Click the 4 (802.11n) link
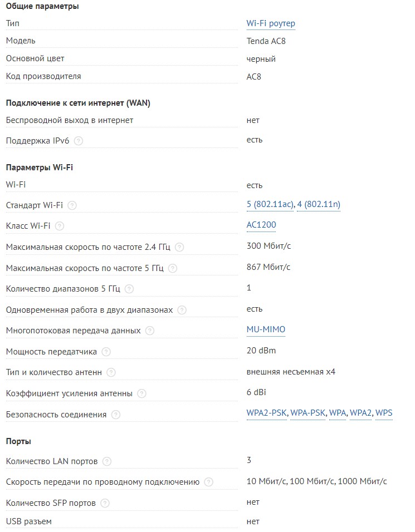 [x=319, y=205]
